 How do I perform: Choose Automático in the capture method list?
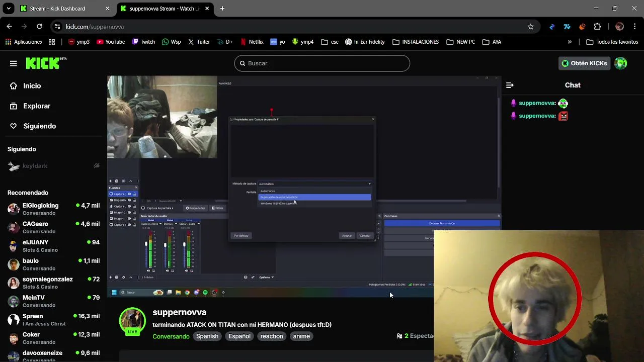coord(315,191)
